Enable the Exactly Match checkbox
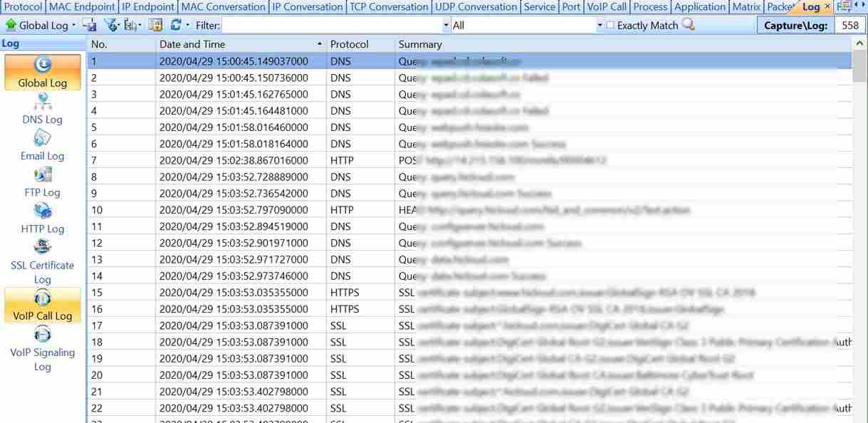 610,26
